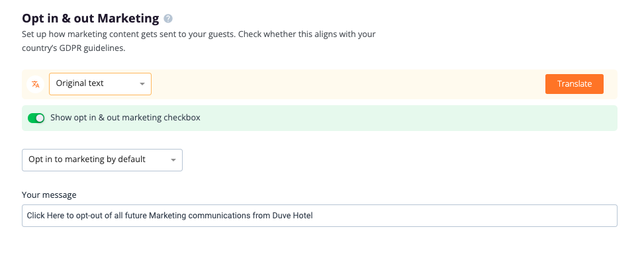
Task: Click the 'Your message' field label
Action: coord(49,195)
